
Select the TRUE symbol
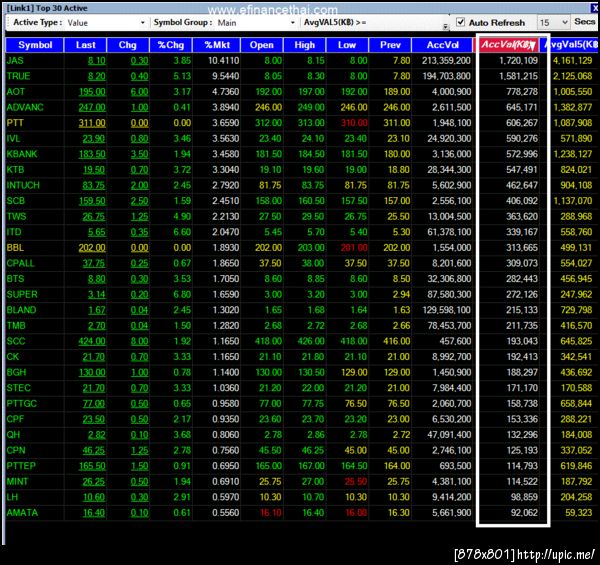coord(18,76)
